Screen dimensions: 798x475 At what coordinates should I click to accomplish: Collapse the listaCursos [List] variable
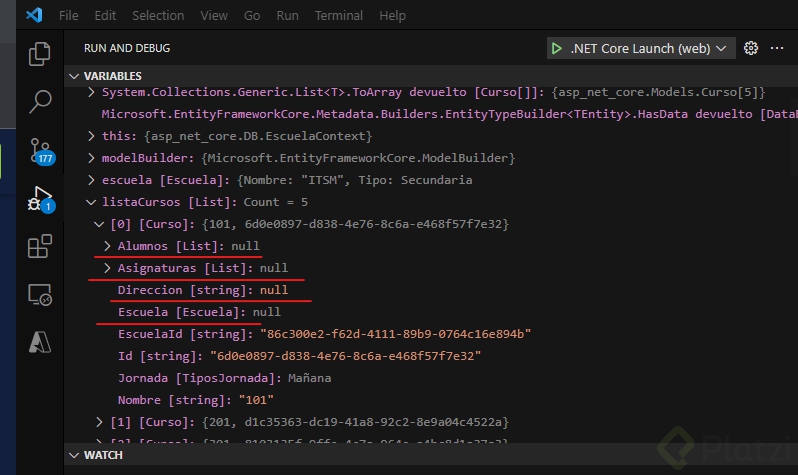[x=95, y=202]
